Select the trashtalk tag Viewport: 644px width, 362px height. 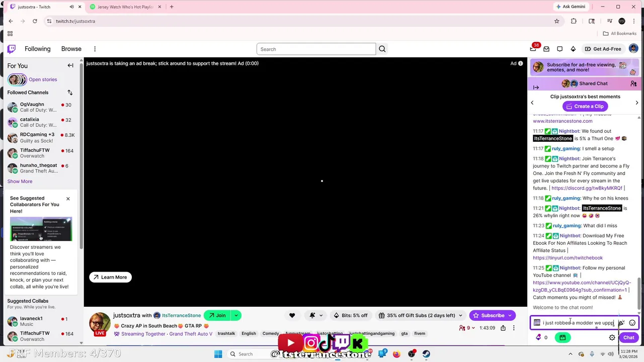click(226, 333)
